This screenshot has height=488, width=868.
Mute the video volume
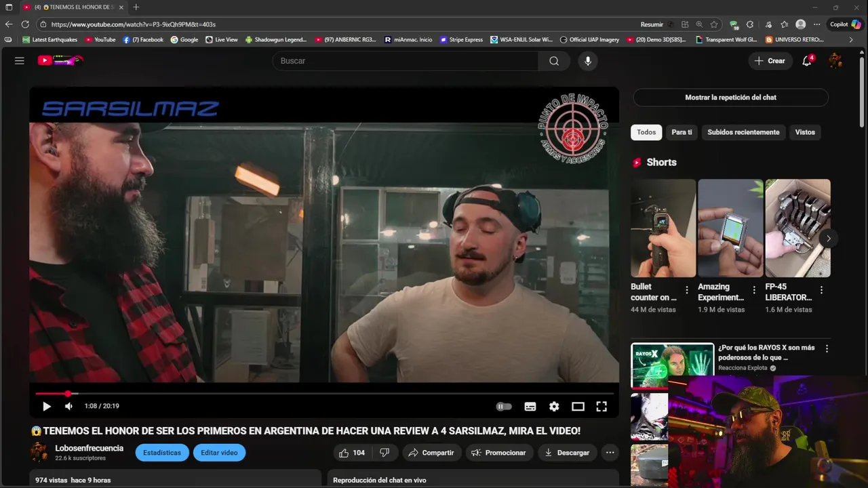click(68, 406)
